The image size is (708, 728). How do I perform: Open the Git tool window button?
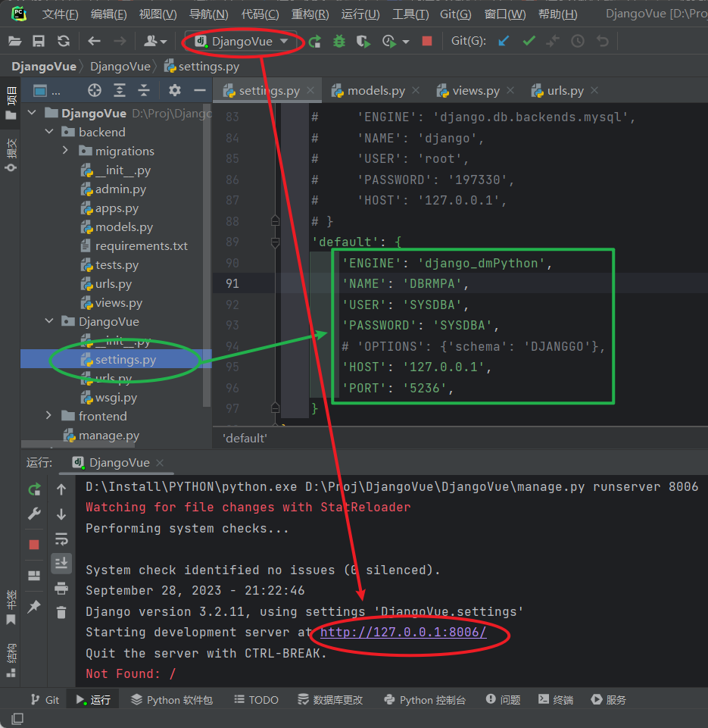click(x=45, y=700)
